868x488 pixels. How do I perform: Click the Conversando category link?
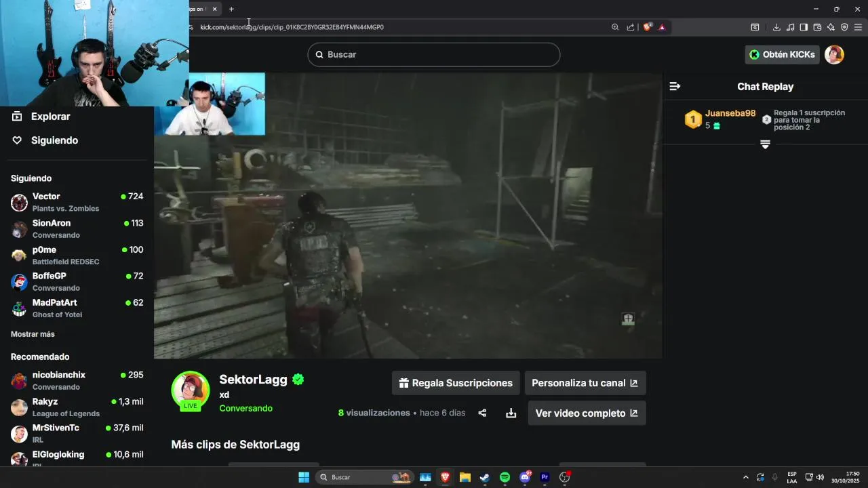point(245,408)
